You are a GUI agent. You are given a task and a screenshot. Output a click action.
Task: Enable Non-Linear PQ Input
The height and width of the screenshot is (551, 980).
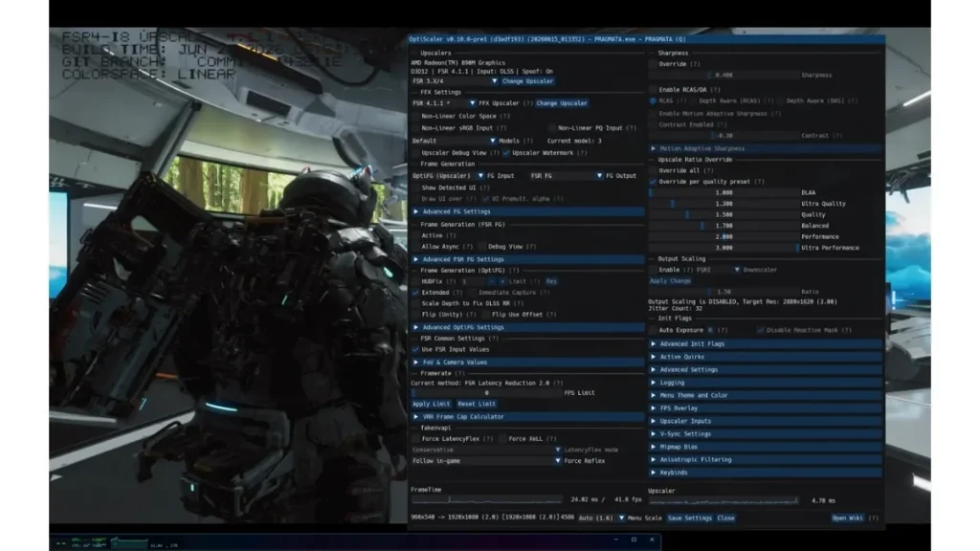[x=552, y=127]
